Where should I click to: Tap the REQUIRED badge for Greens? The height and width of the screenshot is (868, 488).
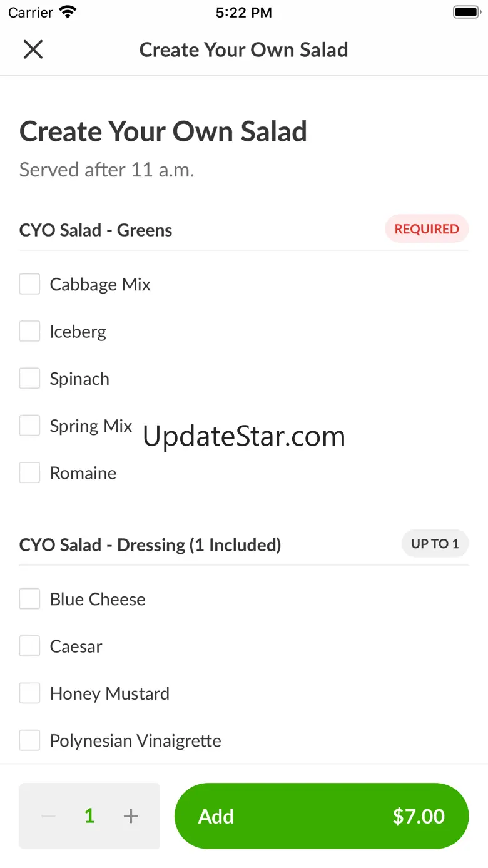(x=427, y=229)
